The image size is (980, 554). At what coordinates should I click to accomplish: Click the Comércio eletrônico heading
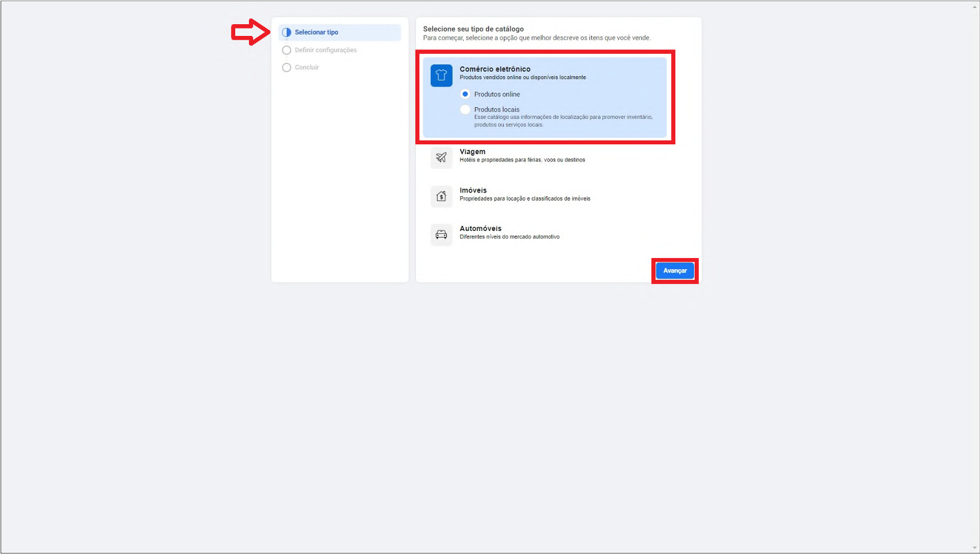[495, 69]
